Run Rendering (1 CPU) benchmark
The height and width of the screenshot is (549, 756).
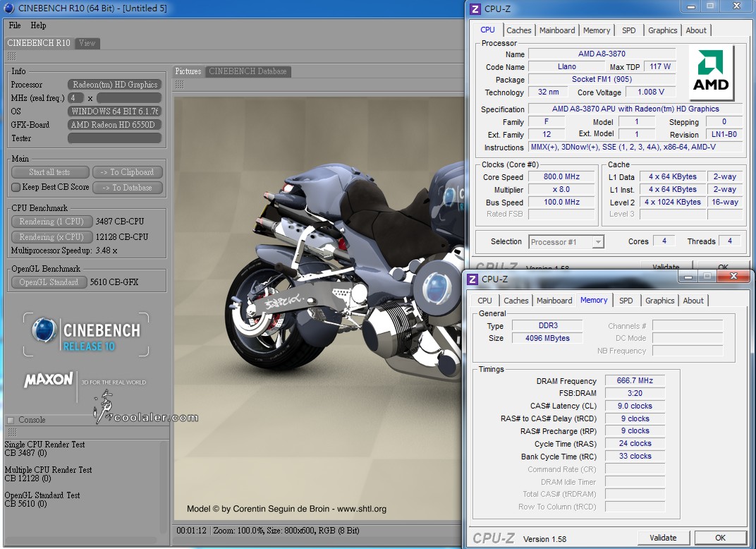coord(51,222)
